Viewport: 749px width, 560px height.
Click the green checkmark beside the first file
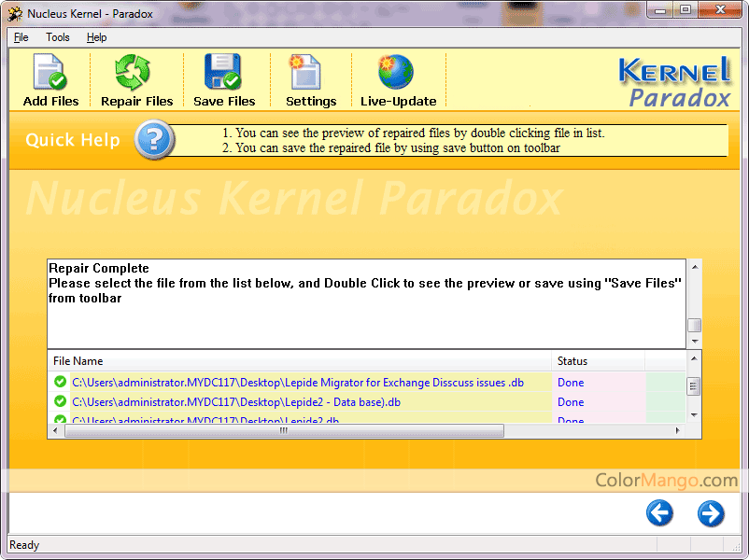[58, 382]
